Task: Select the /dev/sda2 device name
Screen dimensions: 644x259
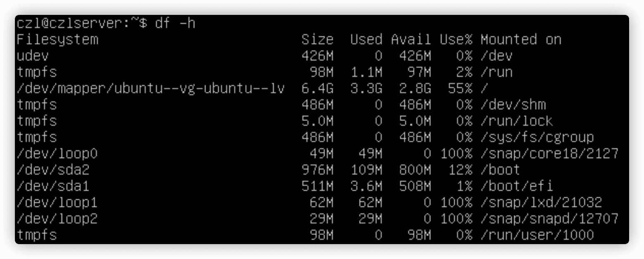Action: click(53, 170)
